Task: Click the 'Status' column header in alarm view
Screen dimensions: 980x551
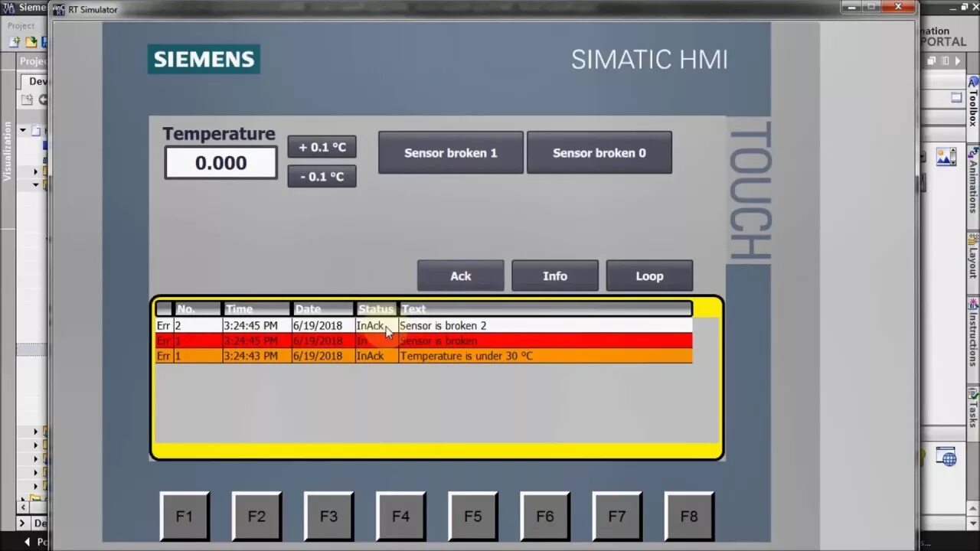Action: pyautogui.click(x=376, y=309)
